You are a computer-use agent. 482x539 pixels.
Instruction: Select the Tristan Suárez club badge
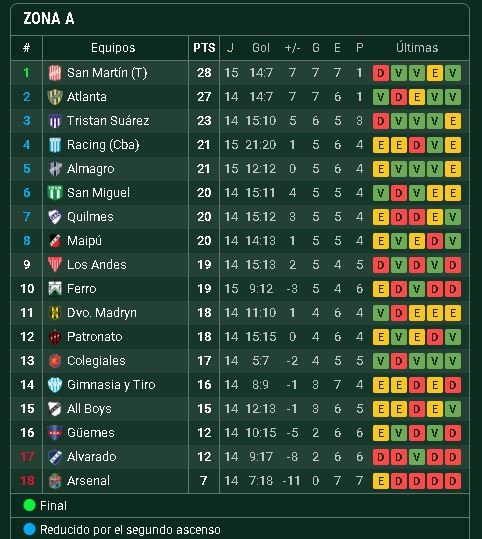[55, 121]
